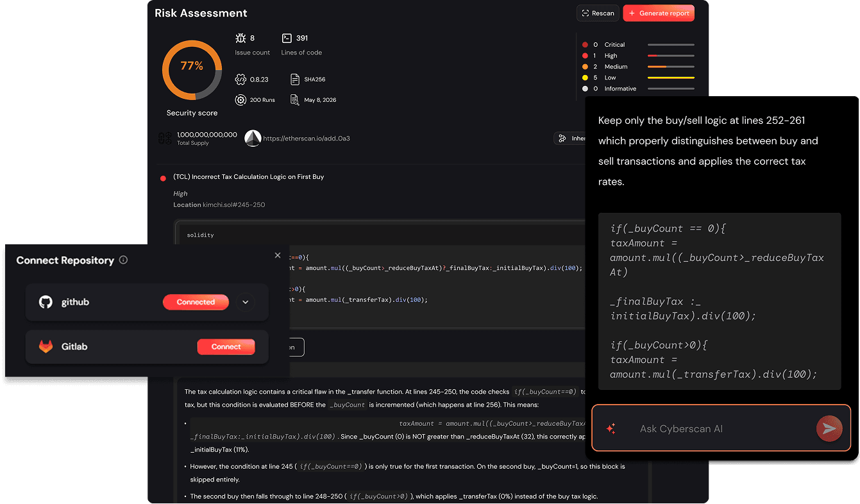Click the file search icon beside May 8, 2026
Viewport: 860px width, 504px height.
295,100
